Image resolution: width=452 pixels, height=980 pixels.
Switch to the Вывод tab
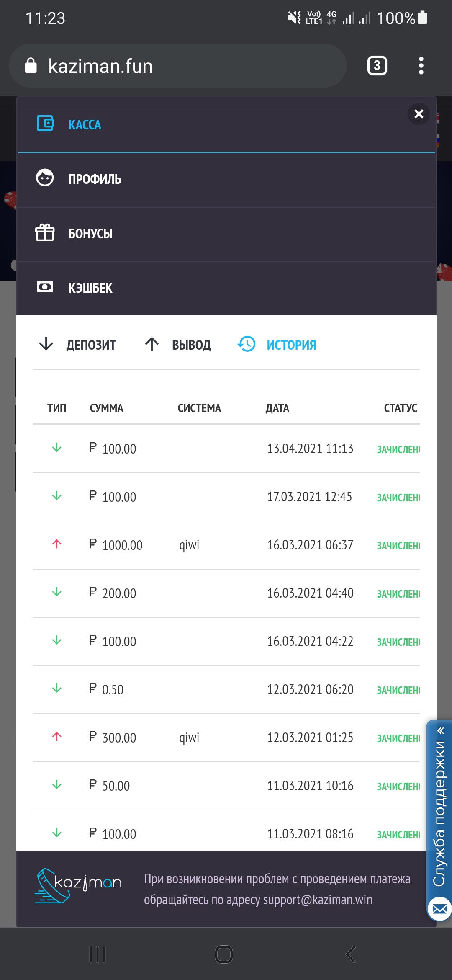178,344
